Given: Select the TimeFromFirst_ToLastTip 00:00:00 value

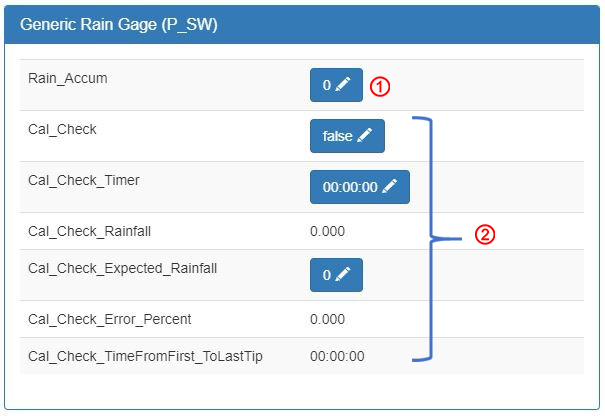Looking at the screenshot, I should point(337,356).
